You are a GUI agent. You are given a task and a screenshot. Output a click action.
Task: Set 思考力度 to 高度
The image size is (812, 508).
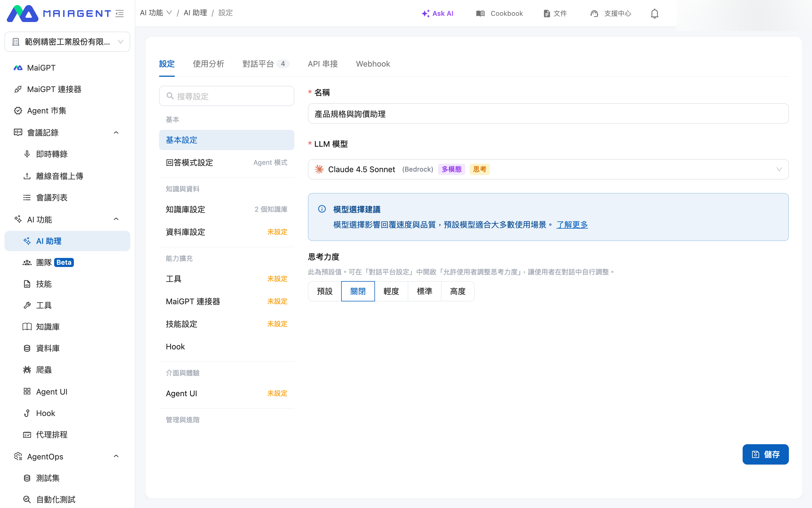coord(458,291)
